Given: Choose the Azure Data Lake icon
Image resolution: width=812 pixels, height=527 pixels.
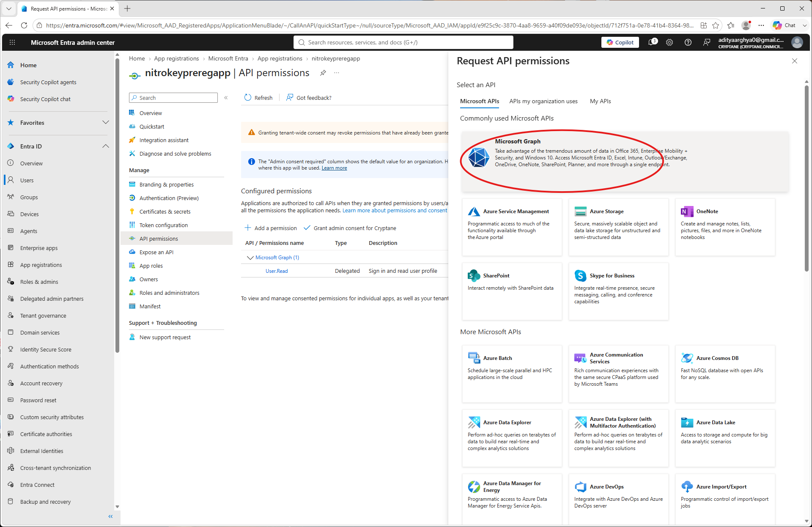Looking at the screenshot, I should [687, 423].
